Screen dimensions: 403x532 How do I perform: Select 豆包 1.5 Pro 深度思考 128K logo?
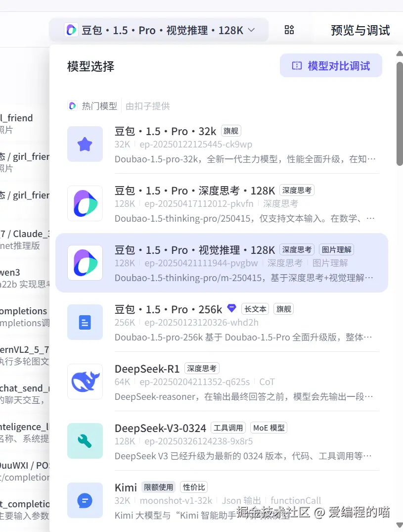coord(85,203)
